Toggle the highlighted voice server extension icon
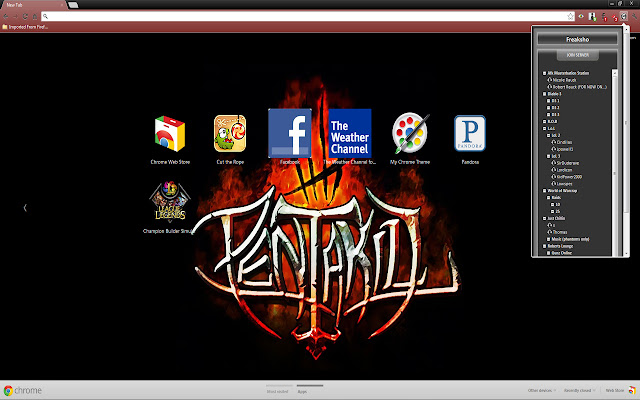This screenshot has width=640, height=400. [x=624, y=16]
